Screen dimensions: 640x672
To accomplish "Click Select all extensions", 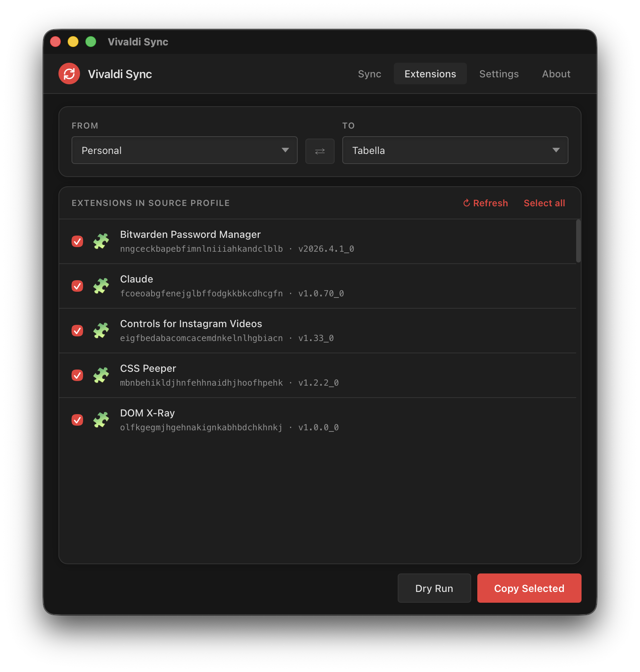I will point(544,203).
